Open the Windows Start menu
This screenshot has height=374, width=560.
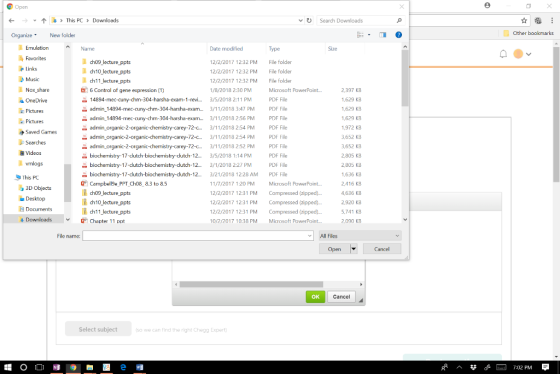pyautogui.click(x=8, y=367)
